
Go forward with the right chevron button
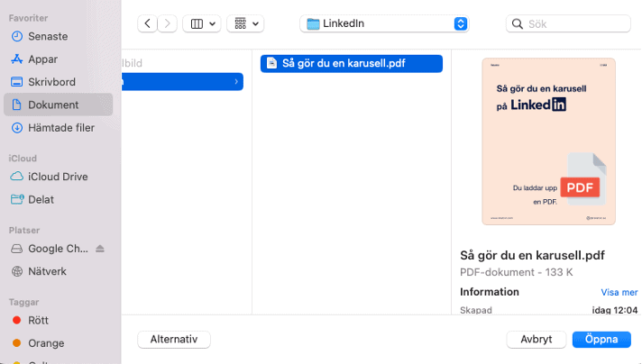[x=167, y=23]
